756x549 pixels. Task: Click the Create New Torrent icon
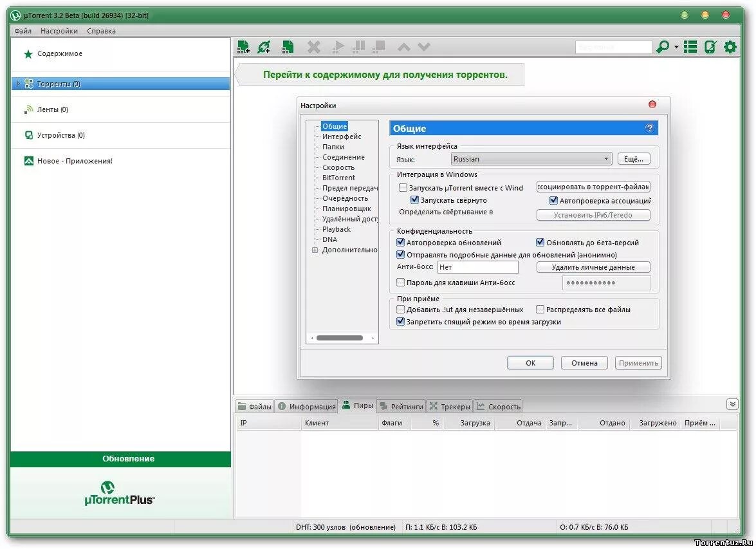tap(288, 47)
